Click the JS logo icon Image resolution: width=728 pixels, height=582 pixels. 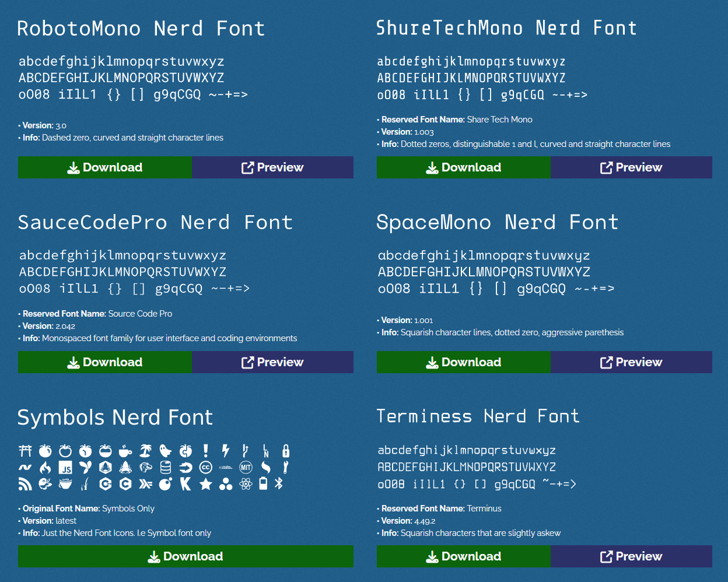[x=66, y=468]
